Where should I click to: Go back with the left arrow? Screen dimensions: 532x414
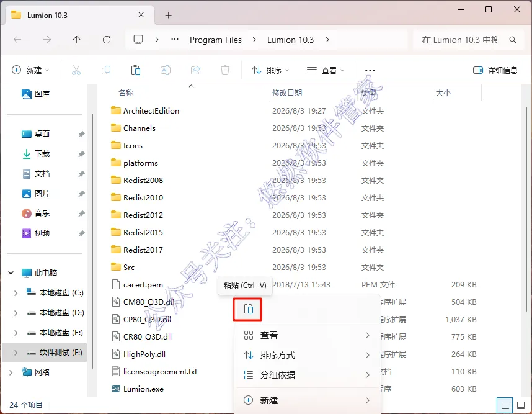tap(17, 40)
